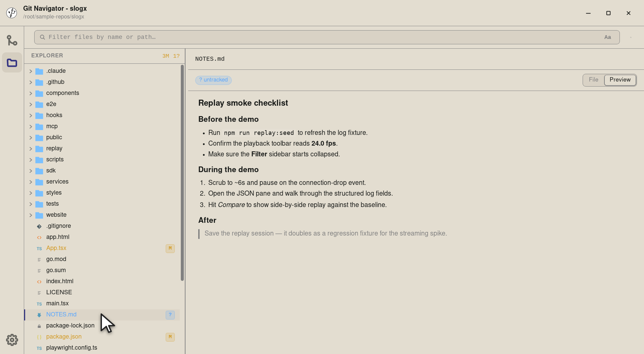Expand the public folder chevron
644x354 pixels.
coord(31,138)
